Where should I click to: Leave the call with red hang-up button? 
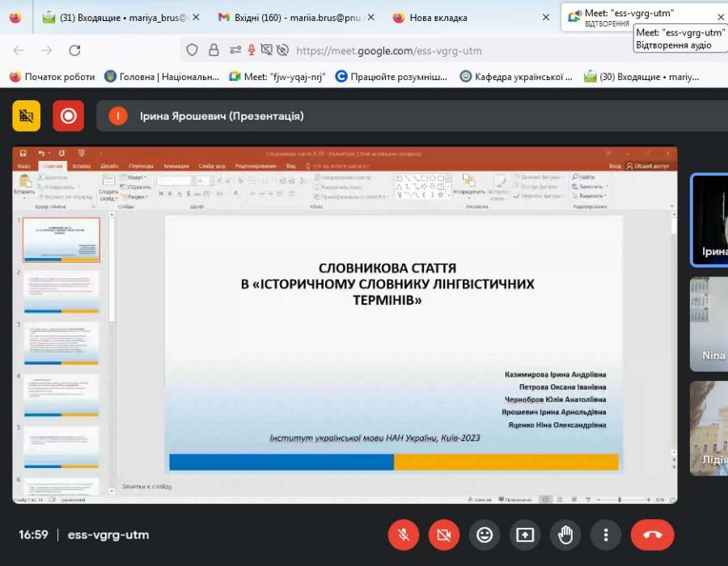click(x=652, y=534)
